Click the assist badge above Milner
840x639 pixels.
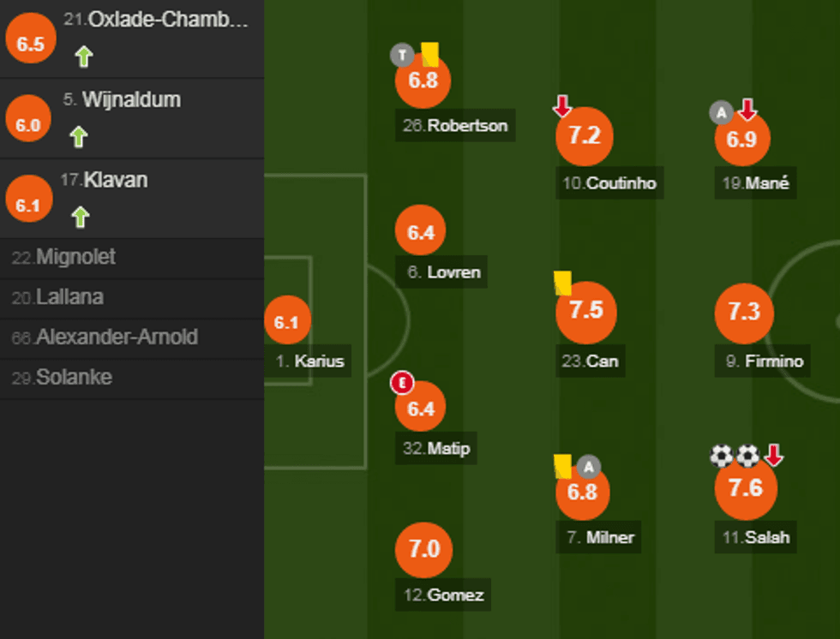point(588,467)
